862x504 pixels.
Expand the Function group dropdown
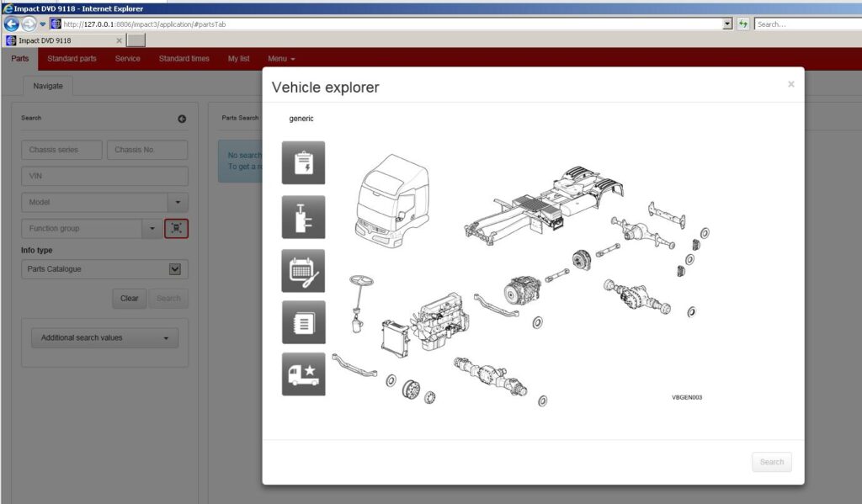pyautogui.click(x=152, y=228)
